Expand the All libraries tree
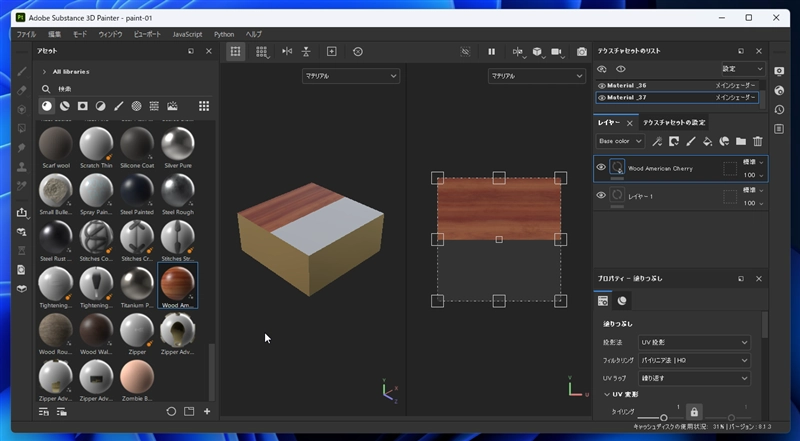800x441 pixels. click(x=44, y=72)
